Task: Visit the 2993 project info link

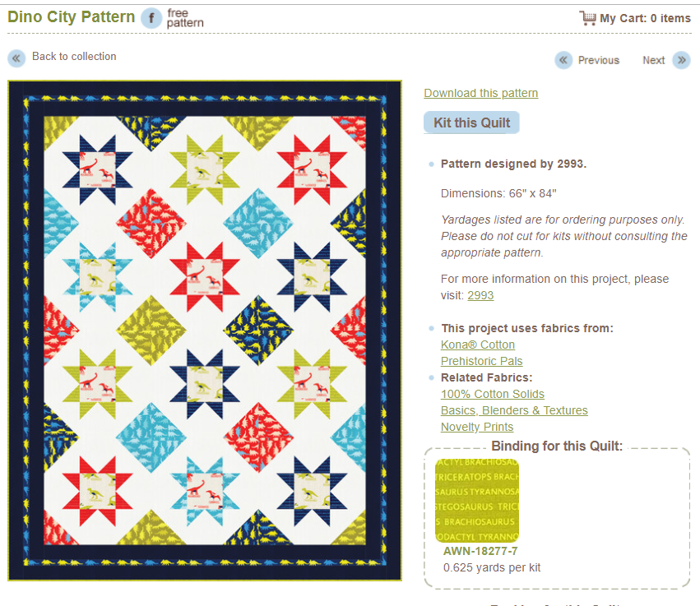Action: pos(480,295)
